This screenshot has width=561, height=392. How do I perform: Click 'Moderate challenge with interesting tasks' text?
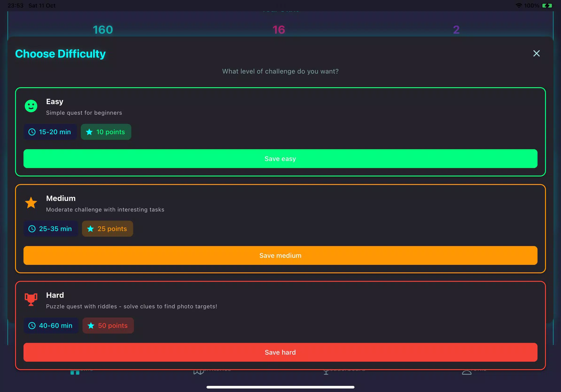tap(105, 209)
